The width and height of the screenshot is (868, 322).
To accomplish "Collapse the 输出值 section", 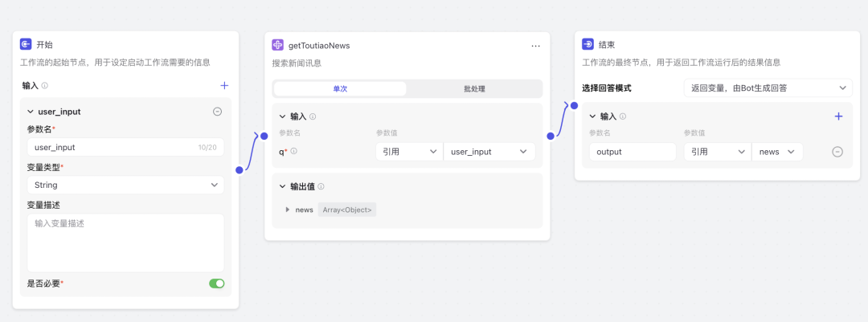I will click(x=283, y=187).
